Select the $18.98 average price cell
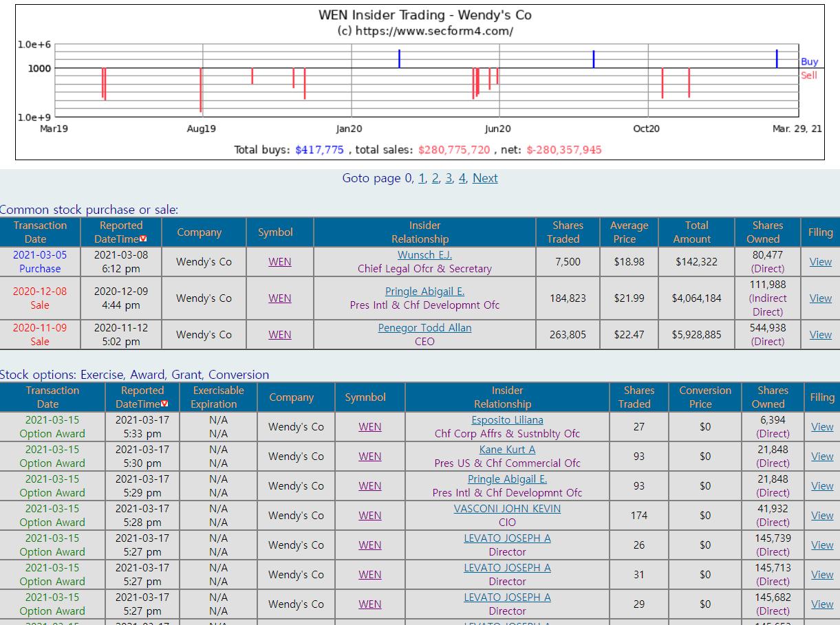This screenshot has height=625, width=840. pyautogui.click(x=629, y=262)
